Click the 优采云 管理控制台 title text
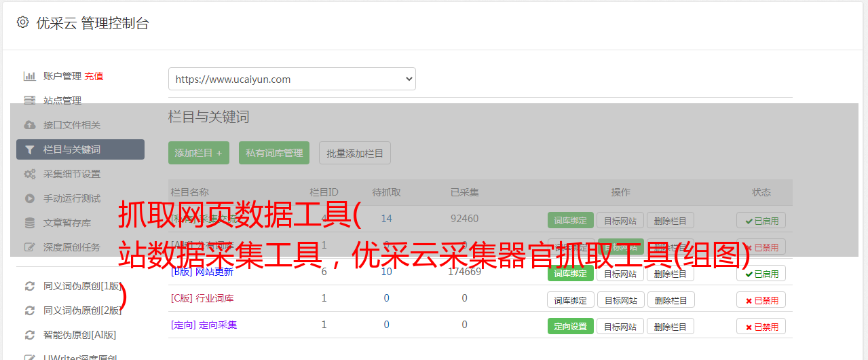This screenshot has width=868, height=360. click(x=93, y=23)
